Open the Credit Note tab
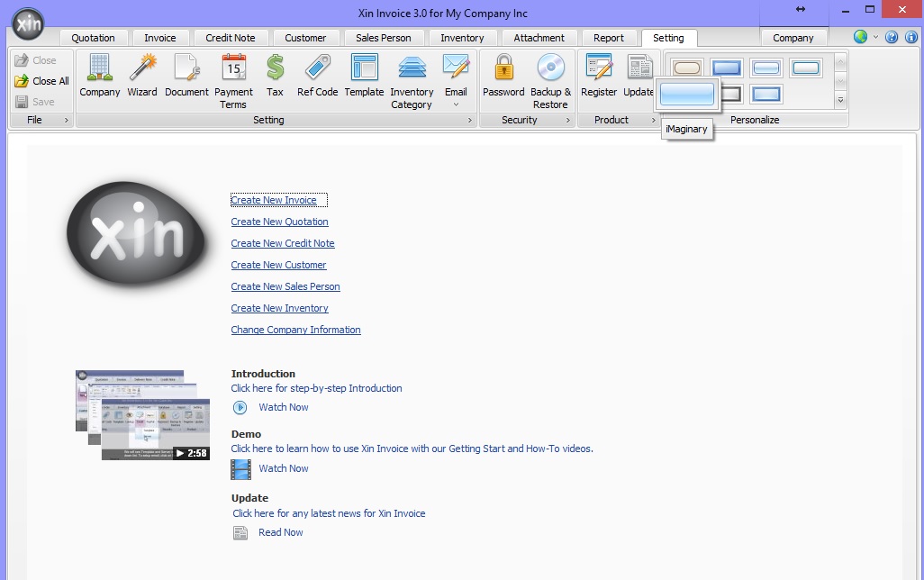The width and height of the screenshot is (924, 580). pos(231,38)
